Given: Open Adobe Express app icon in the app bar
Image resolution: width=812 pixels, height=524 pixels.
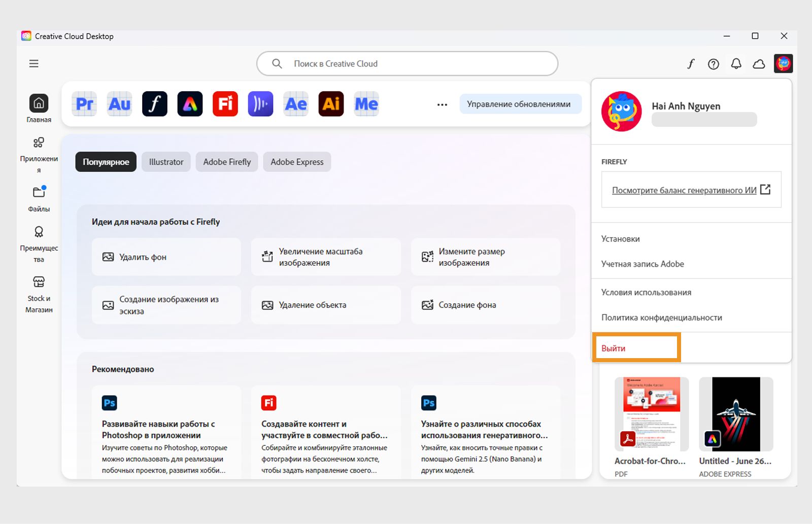Looking at the screenshot, I should [190, 104].
